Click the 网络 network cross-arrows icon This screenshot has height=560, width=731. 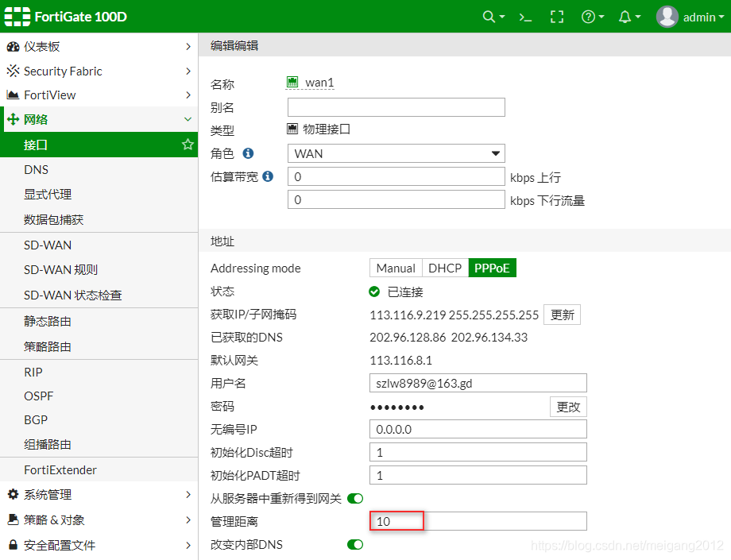tap(13, 119)
